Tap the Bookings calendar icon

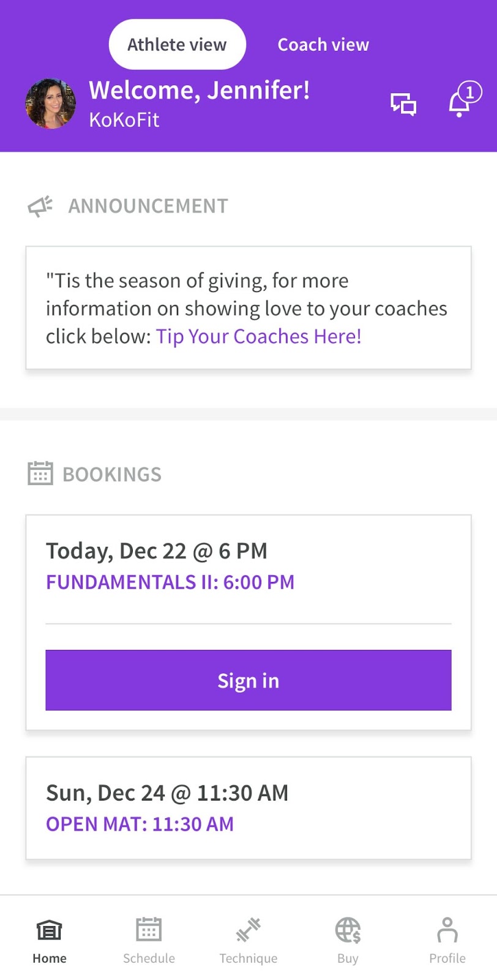pos(40,473)
